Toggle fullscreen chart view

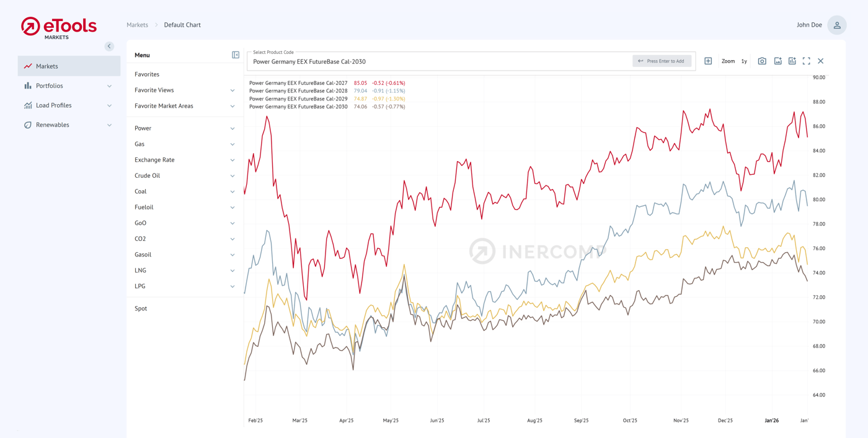pyautogui.click(x=807, y=61)
